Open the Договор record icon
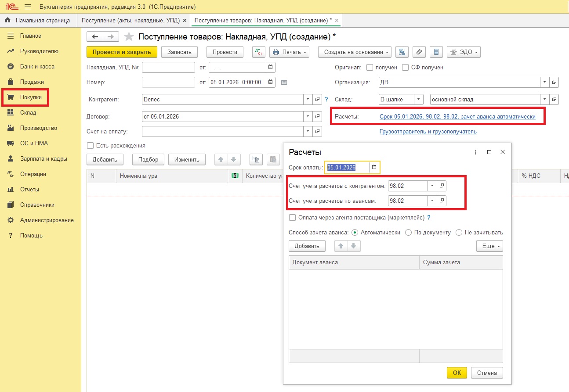569x392 pixels. click(318, 117)
